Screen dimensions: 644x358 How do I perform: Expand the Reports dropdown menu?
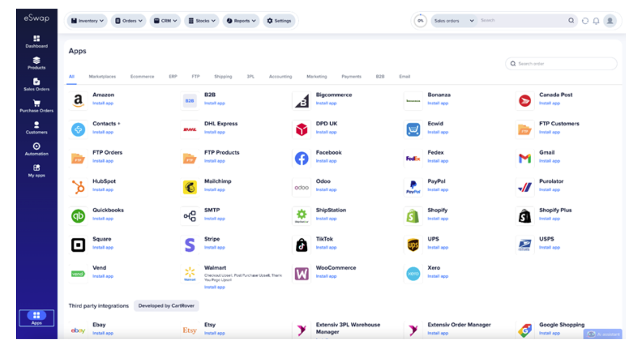[241, 21]
